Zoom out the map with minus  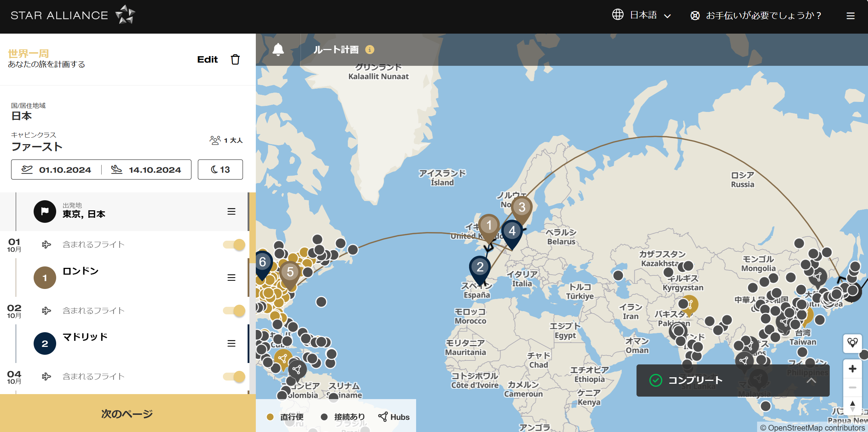click(852, 388)
